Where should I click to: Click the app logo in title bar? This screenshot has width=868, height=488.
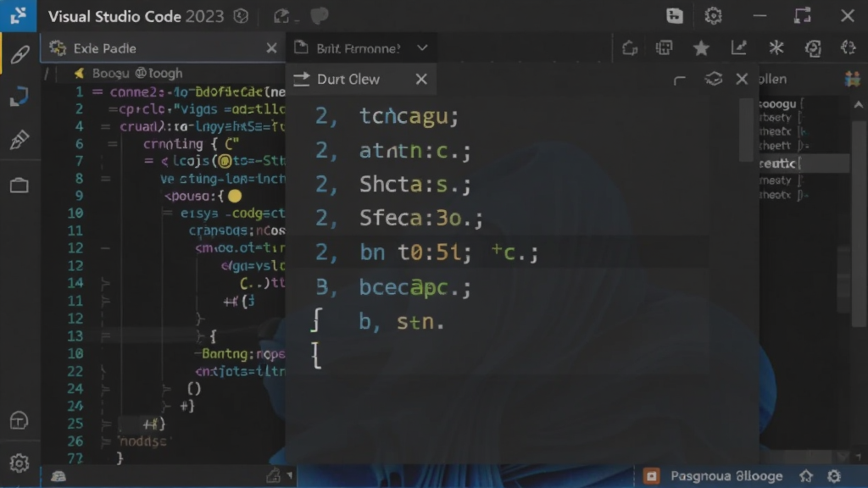tap(19, 15)
